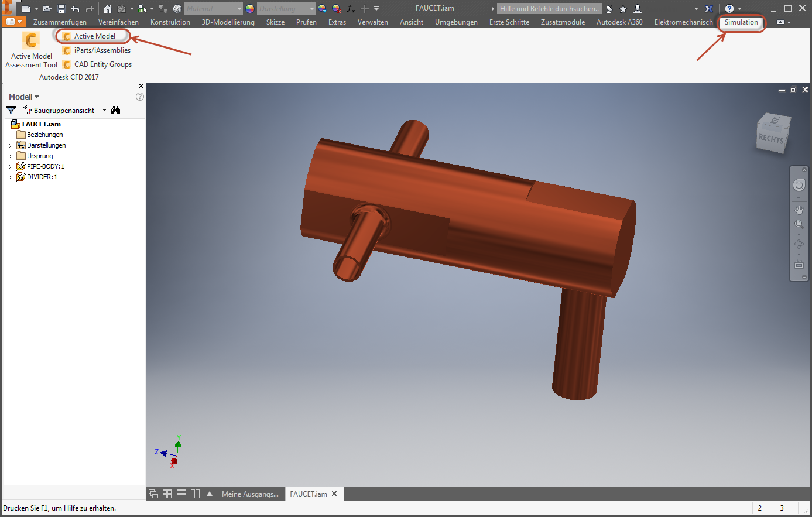Switch to the Simulation ribbon tab
This screenshot has width=812, height=517.
point(741,22)
